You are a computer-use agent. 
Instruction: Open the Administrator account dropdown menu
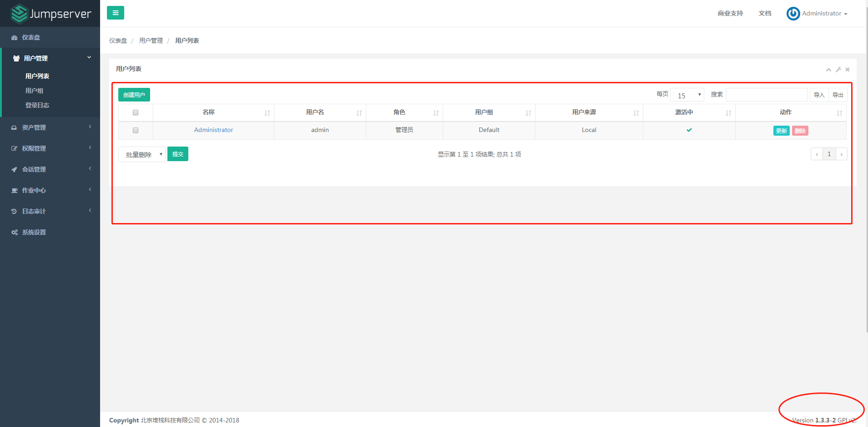[824, 14]
